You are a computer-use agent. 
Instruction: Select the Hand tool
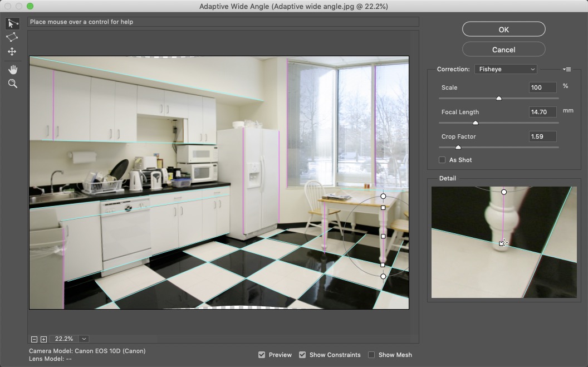(x=12, y=70)
